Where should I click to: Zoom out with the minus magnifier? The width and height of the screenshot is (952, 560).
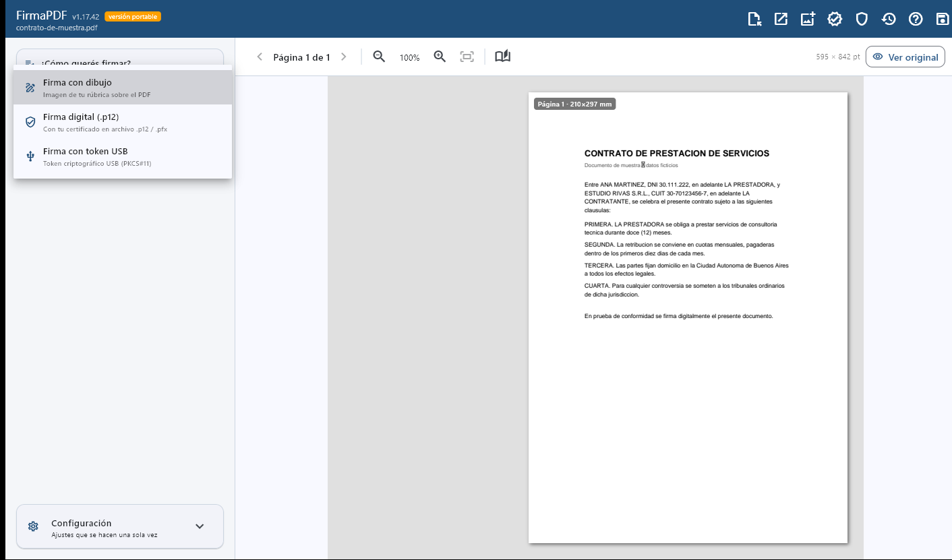pyautogui.click(x=380, y=57)
